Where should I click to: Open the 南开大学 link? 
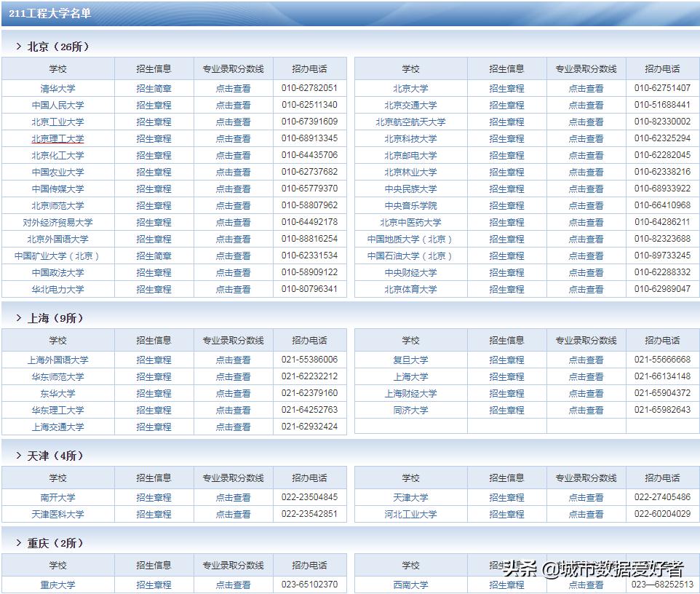click(x=58, y=497)
